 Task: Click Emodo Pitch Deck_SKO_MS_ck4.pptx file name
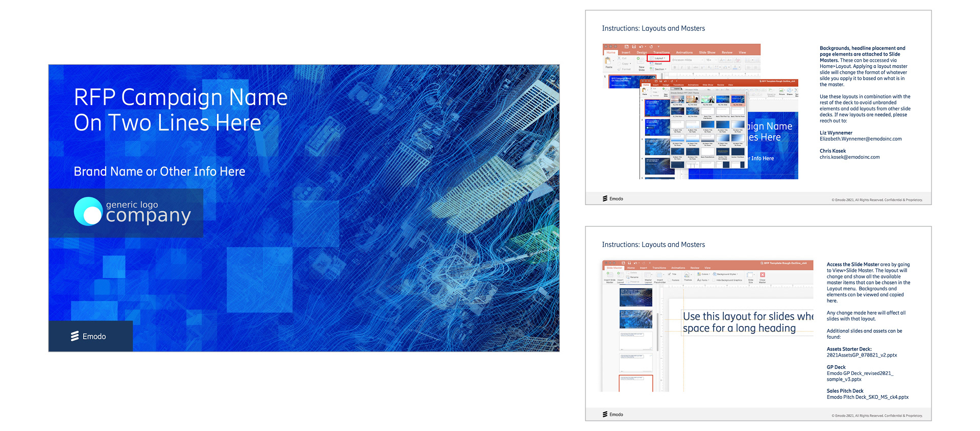tap(868, 397)
